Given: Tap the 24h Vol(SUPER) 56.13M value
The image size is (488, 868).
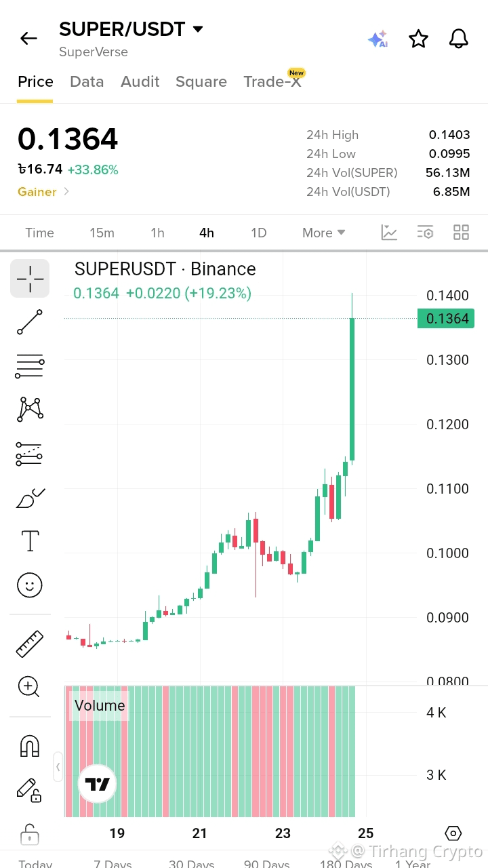Looking at the screenshot, I should tap(447, 173).
